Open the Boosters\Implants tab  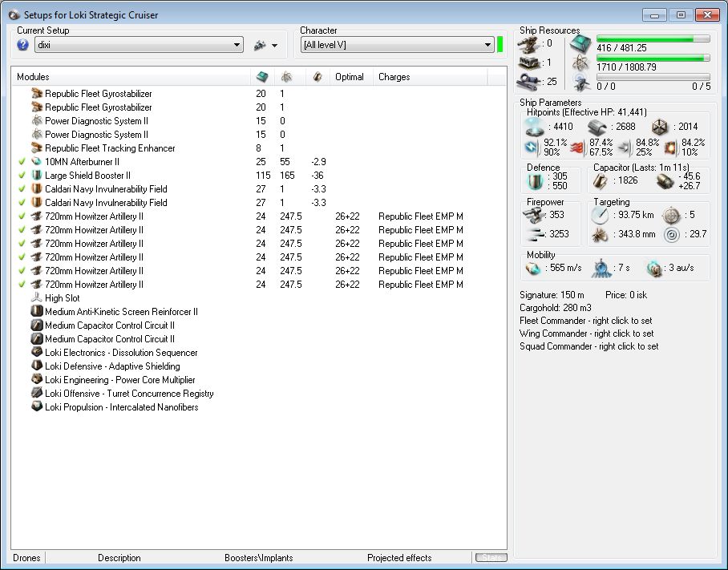coord(259,558)
